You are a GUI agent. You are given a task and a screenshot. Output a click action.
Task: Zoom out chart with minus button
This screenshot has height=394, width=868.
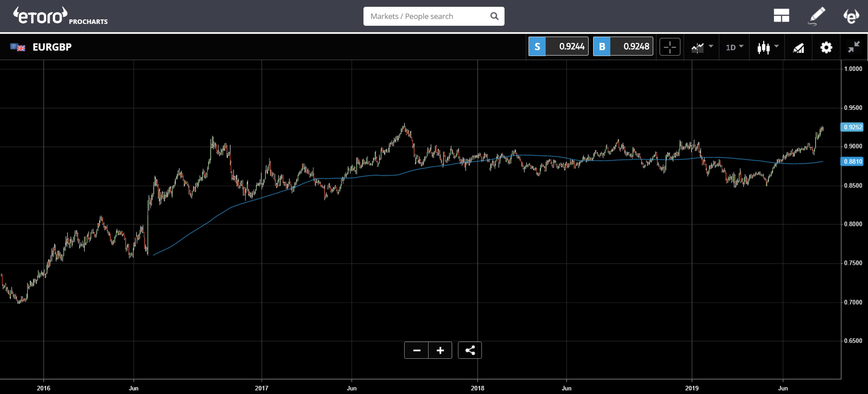pos(416,350)
